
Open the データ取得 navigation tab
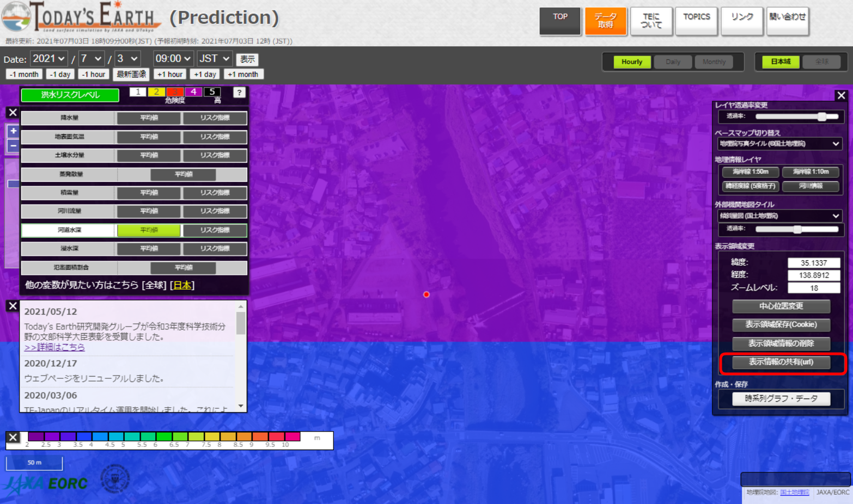coord(606,21)
